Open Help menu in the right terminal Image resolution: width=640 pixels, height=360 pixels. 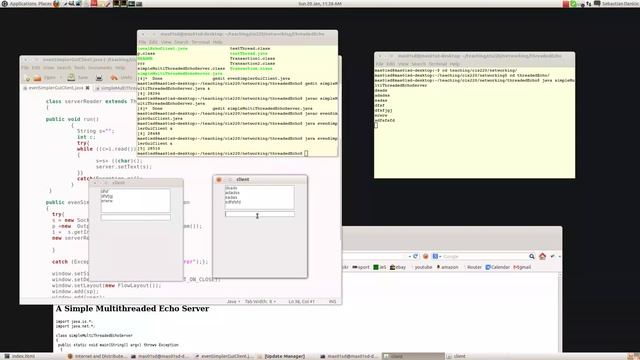455,64
